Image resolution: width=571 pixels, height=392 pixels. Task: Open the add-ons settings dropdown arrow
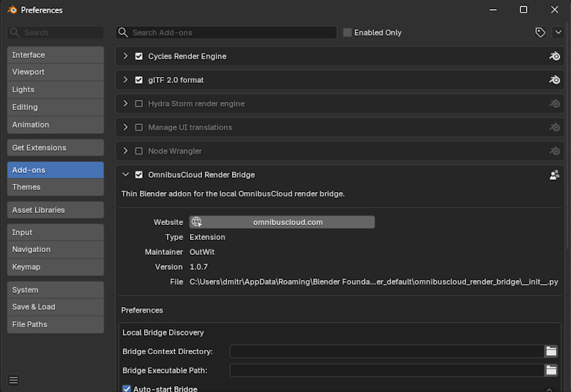coord(558,32)
